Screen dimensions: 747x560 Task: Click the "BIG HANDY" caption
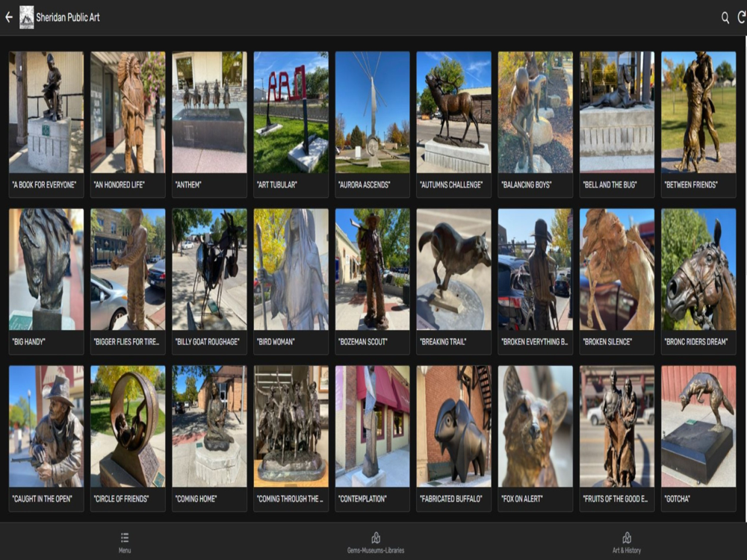point(28,342)
